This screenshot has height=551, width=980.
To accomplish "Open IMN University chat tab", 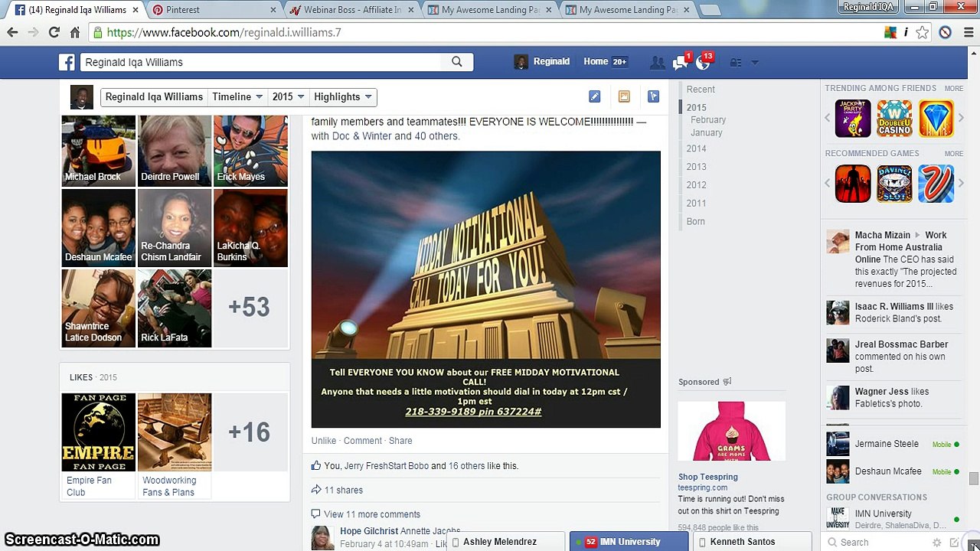I will point(629,542).
